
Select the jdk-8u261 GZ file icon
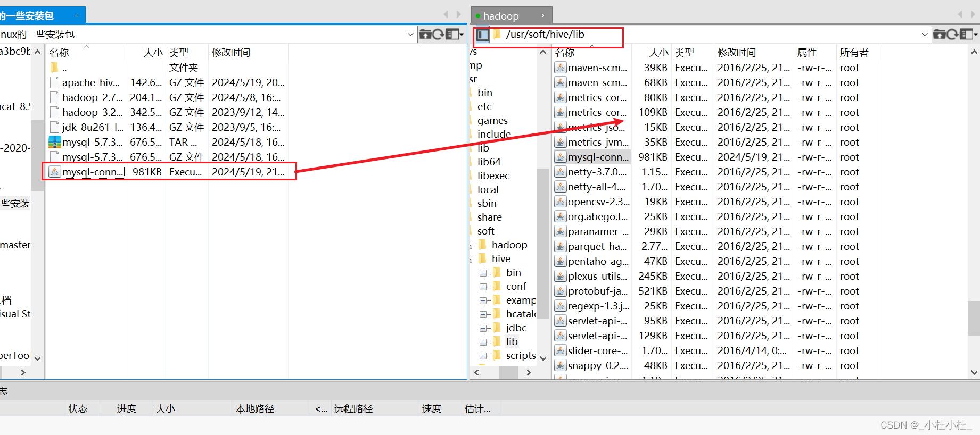point(54,127)
